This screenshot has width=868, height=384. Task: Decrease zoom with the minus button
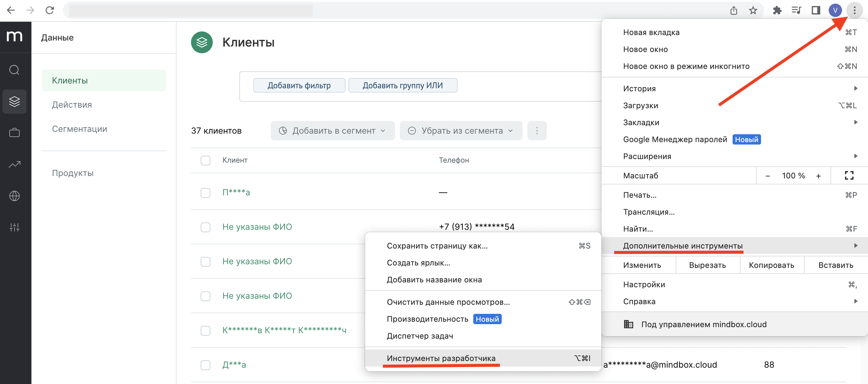tap(767, 176)
